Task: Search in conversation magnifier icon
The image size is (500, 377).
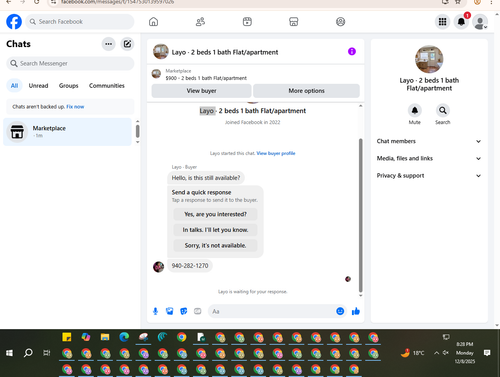Action: pyautogui.click(x=442, y=110)
